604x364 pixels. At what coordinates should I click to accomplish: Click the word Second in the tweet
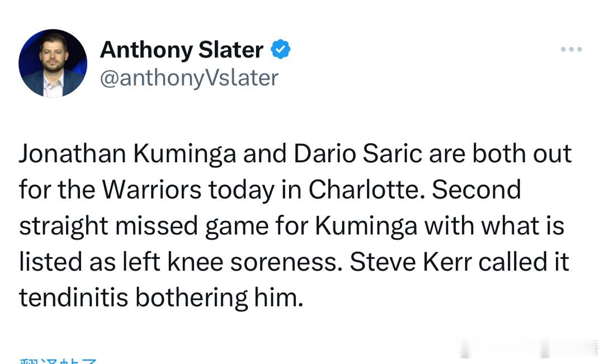(x=476, y=190)
